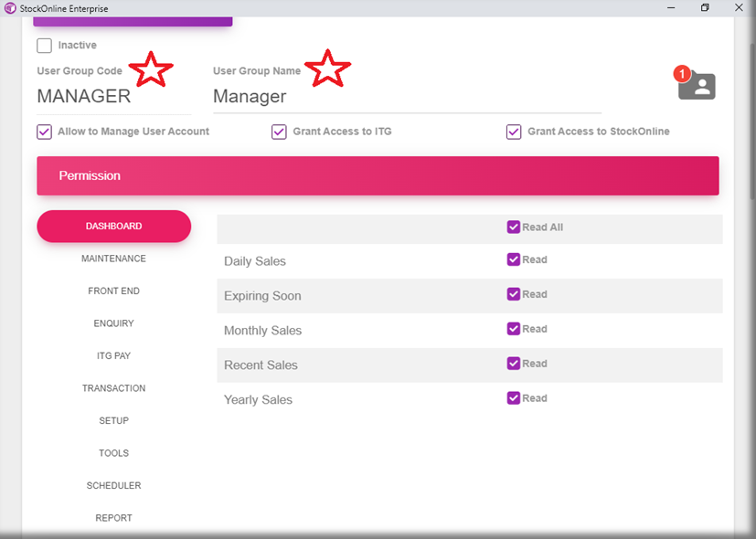Open the MAINTENANCE permission category

(x=113, y=259)
